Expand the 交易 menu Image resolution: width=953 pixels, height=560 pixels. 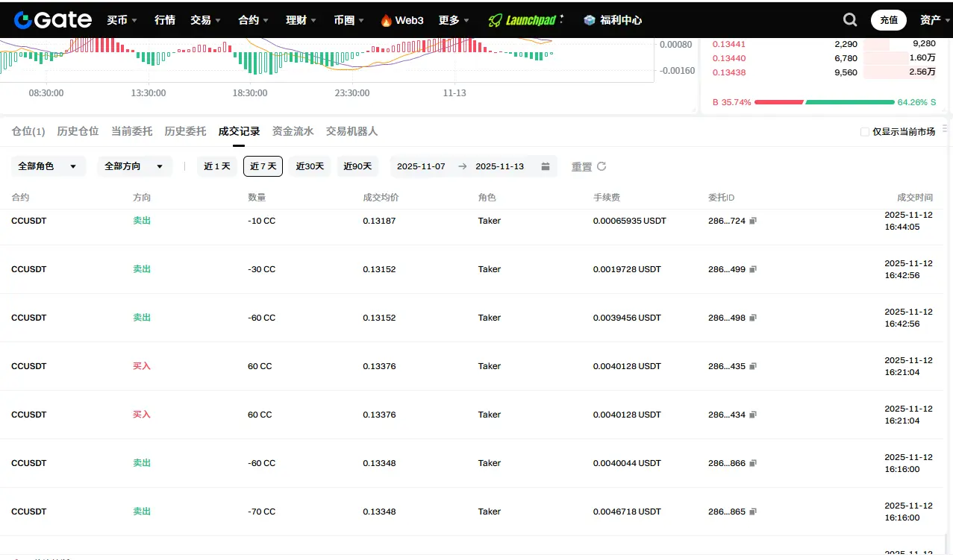click(205, 20)
